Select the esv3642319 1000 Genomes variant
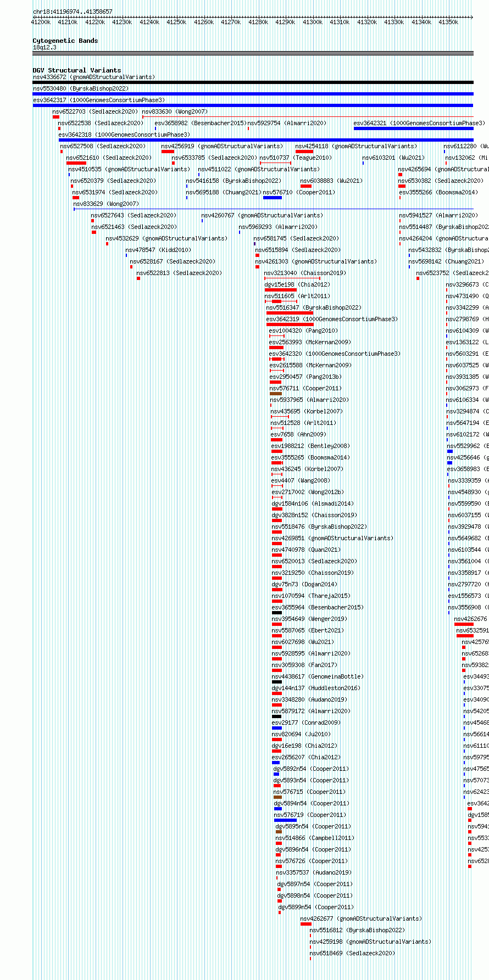Viewport: 489px width, 980px height. [x=332, y=319]
